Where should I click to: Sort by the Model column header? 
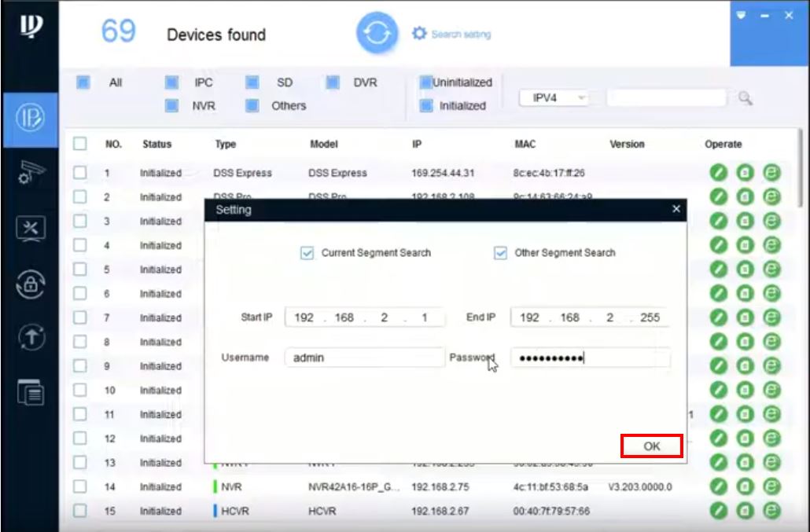point(324,145)
